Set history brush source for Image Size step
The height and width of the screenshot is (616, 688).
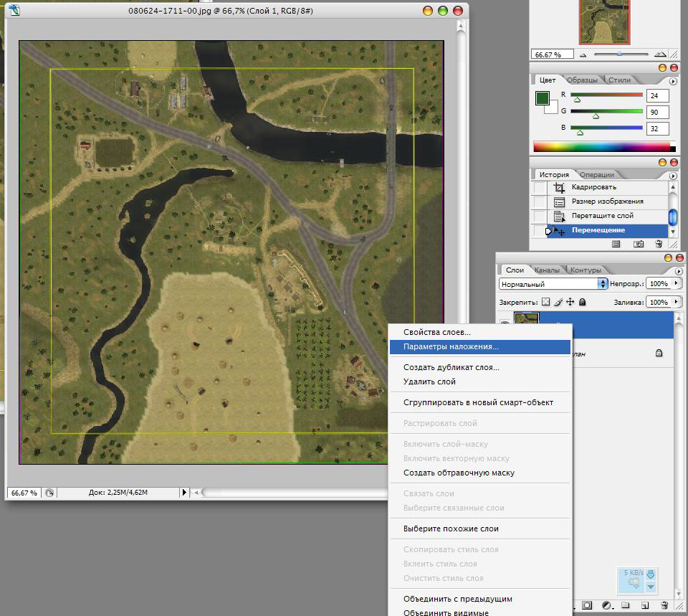[x=539, y=202]
